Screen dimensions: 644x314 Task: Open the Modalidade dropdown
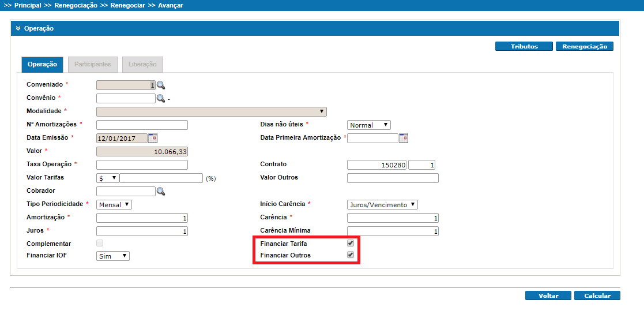pyautogui.click(x=212, y=112)
